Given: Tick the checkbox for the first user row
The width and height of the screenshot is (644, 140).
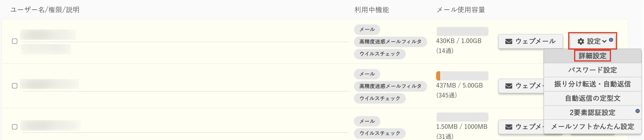Looking at the screenshot, I should 15,41.
